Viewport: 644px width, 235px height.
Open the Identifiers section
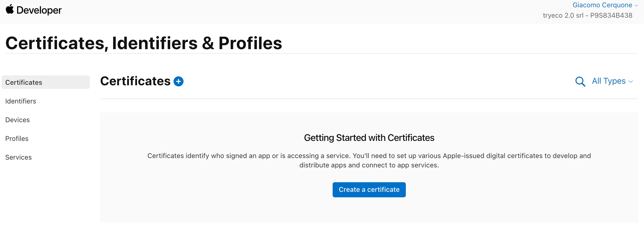20,101
